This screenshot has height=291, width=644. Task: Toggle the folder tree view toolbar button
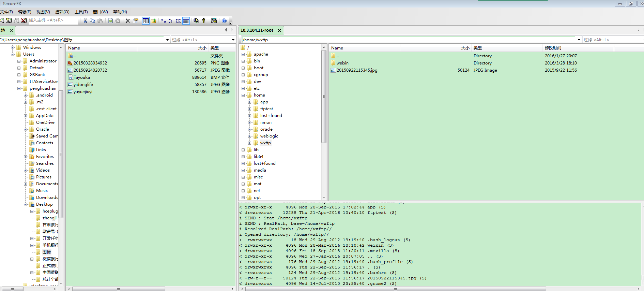tap(146, 21)
